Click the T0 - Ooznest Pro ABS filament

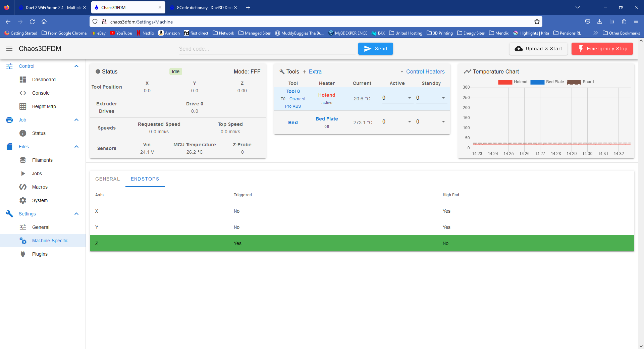293,103
